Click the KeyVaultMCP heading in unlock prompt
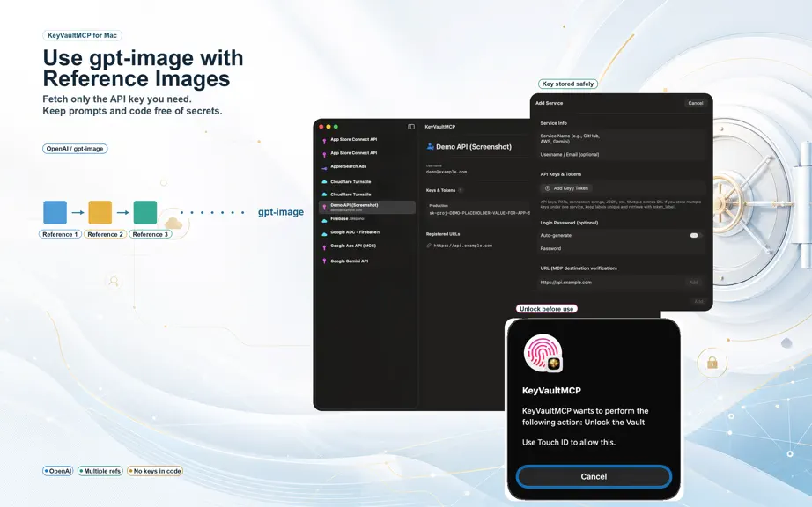The height and width of the screenshot is (507, 812). [551, 391]
